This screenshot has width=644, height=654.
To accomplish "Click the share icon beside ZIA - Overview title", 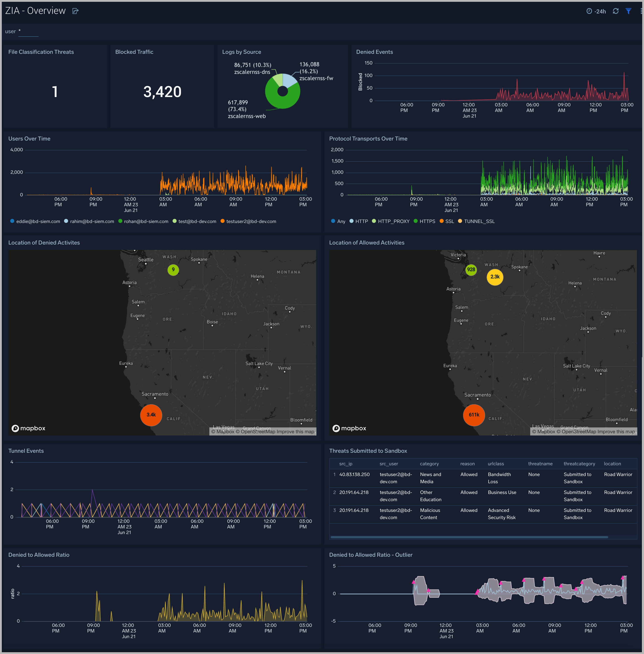I will pos(75,11).
